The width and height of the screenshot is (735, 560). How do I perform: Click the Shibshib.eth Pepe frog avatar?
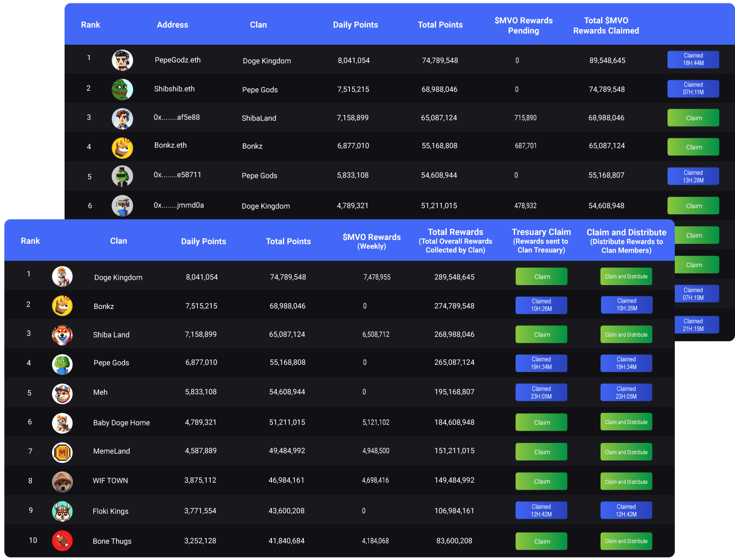(x=122, y=89)
